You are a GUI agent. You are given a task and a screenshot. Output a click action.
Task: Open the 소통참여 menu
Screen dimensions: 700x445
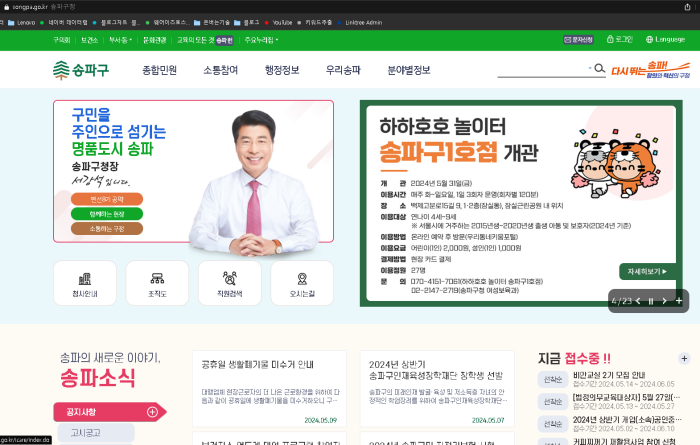[x=221, y=70]
